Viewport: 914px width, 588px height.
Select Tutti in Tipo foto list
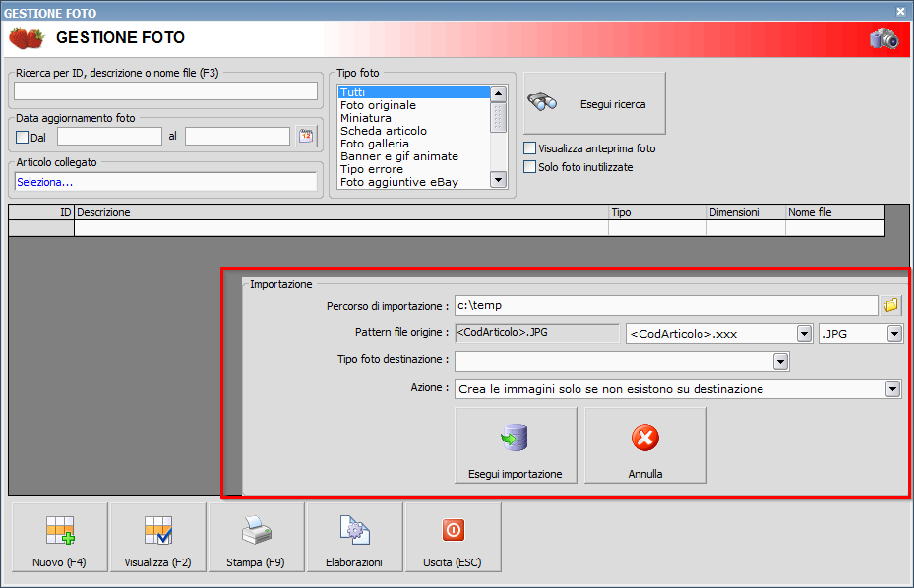pyautogui.click(x=414, y=92)
